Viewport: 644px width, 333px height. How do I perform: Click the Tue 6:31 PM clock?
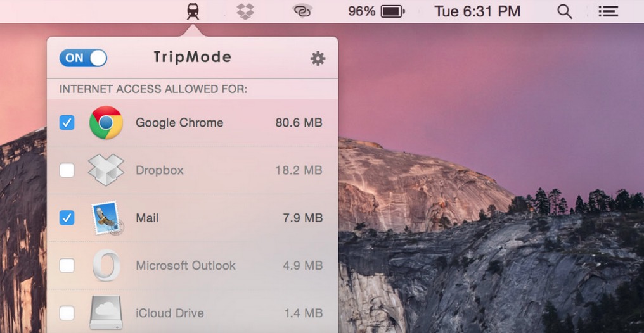coord(477,11)
